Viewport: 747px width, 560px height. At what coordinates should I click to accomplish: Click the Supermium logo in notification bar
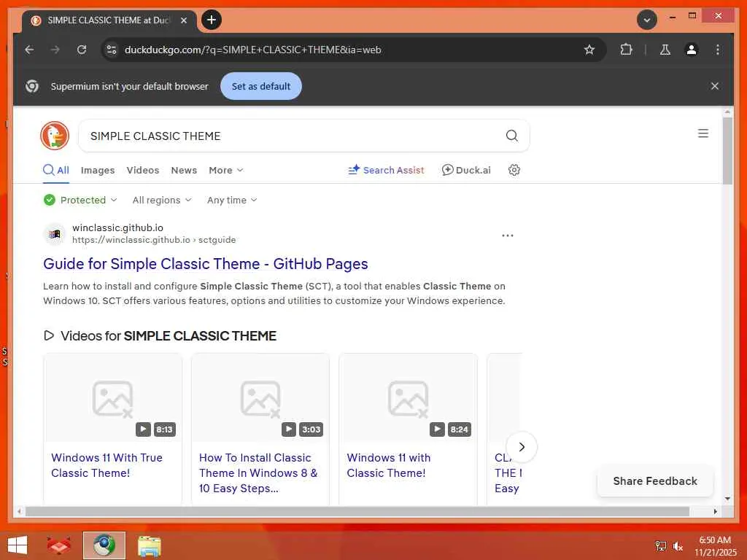click(x=32, y=86)
